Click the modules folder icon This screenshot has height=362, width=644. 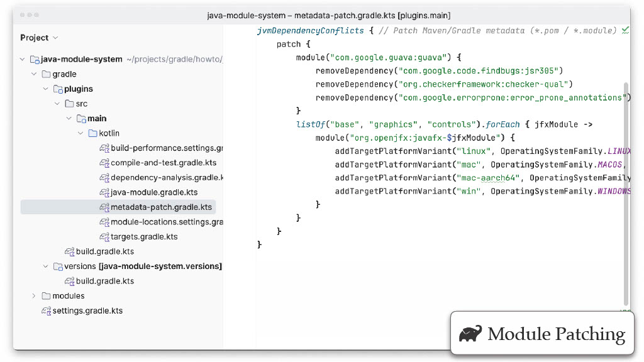pyautogui.click(x=46, y=296)
